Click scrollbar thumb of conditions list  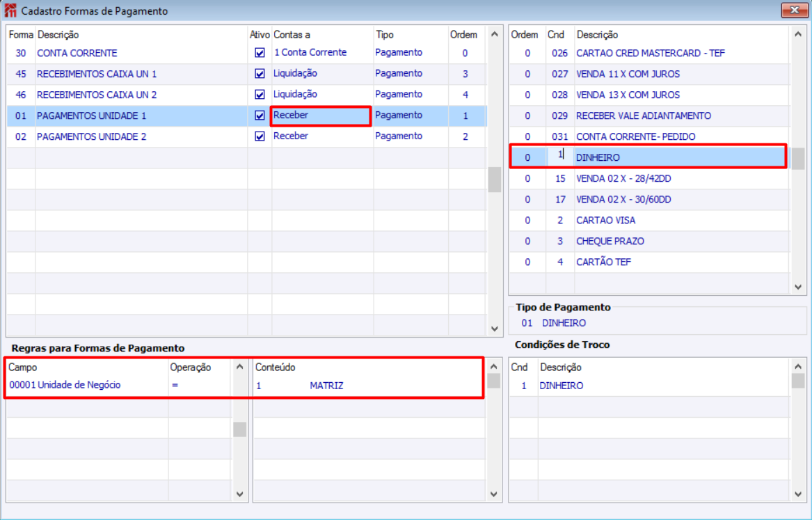pyautogui.click(x=797, y=158)
